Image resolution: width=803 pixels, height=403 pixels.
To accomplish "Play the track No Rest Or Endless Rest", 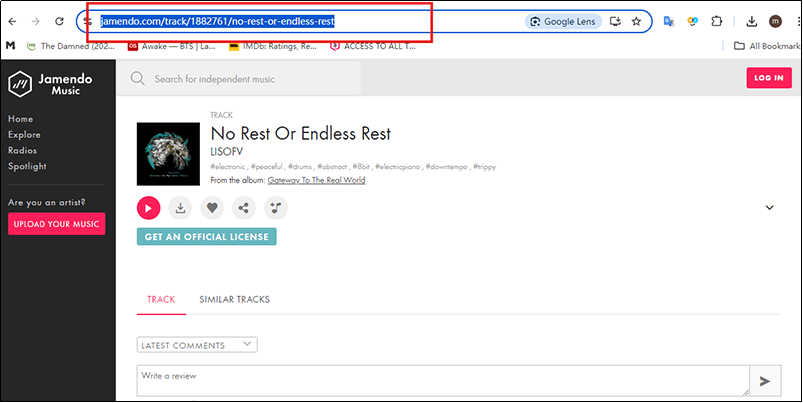I will [148, 208].
